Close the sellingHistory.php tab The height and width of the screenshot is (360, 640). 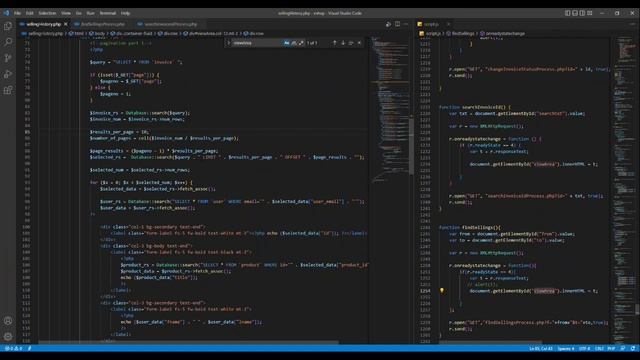(66, 24)
